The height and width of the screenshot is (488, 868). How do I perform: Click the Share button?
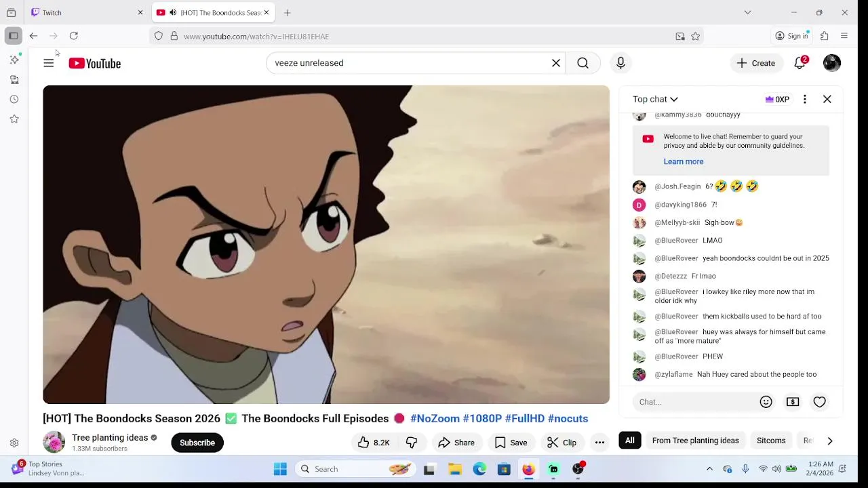point(456,443)
